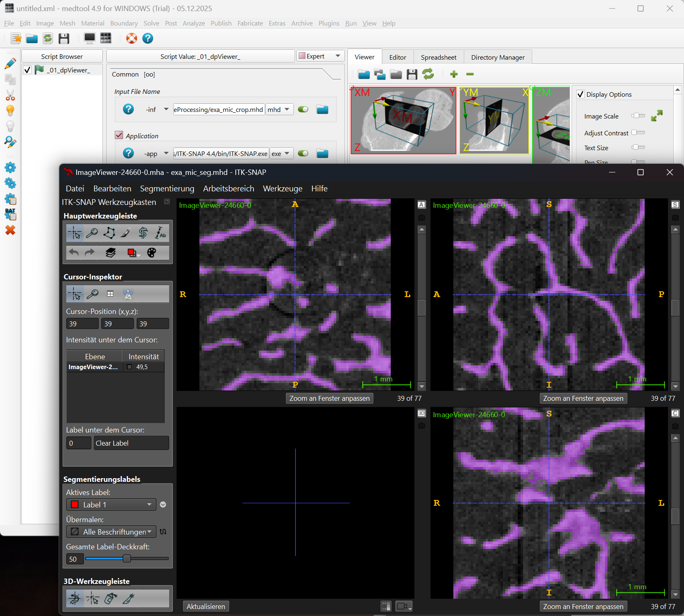684x616 pixels.
Task: Click Zoom an Fenster anpassen under axial view
Action: pyautogui.click(x=329, y=398)
